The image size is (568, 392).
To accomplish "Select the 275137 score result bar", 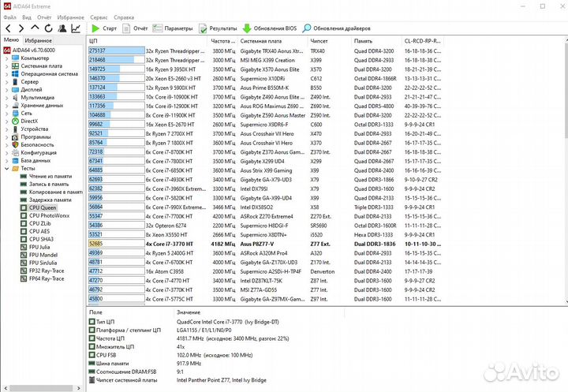I will (x=116, y=50).
